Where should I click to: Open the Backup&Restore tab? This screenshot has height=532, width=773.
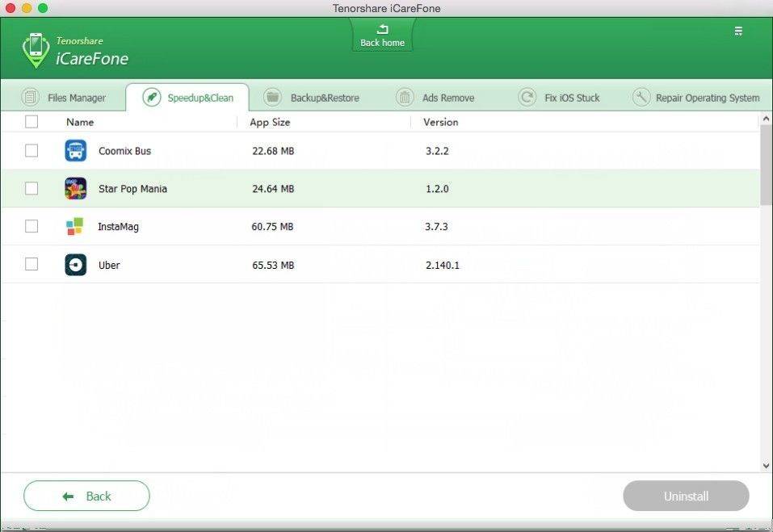pyautogui.click(x=312, y=98)
